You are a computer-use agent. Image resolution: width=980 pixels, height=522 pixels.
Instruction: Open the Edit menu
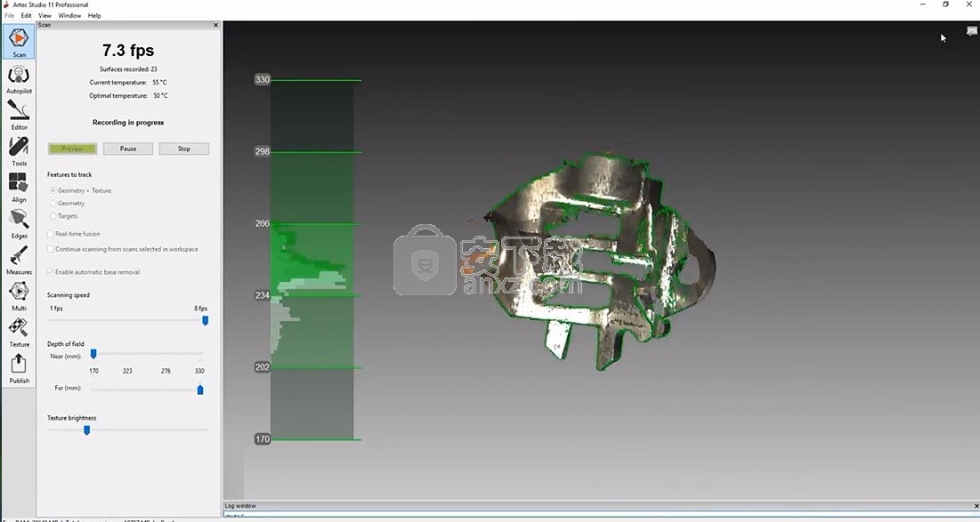tap(26, 16)
